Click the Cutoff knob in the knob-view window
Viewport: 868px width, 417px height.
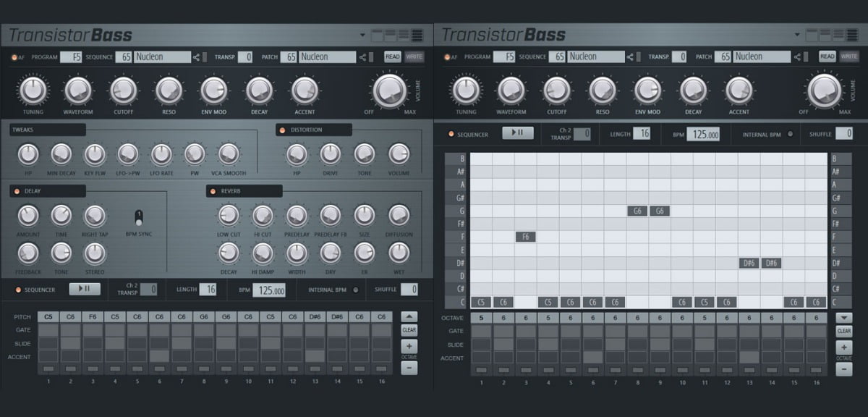[123, 90]
